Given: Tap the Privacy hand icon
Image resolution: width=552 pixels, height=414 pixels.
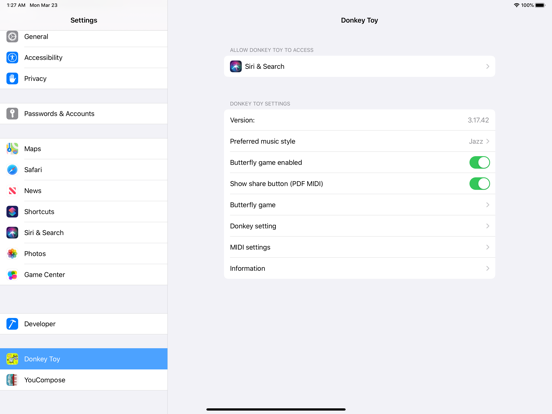Looking at the screenshot, I should [12, 79].
